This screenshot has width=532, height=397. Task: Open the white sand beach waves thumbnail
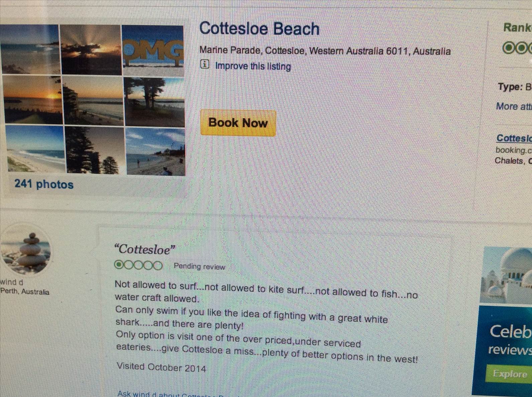pyautogui.click(x=35, y=149)
